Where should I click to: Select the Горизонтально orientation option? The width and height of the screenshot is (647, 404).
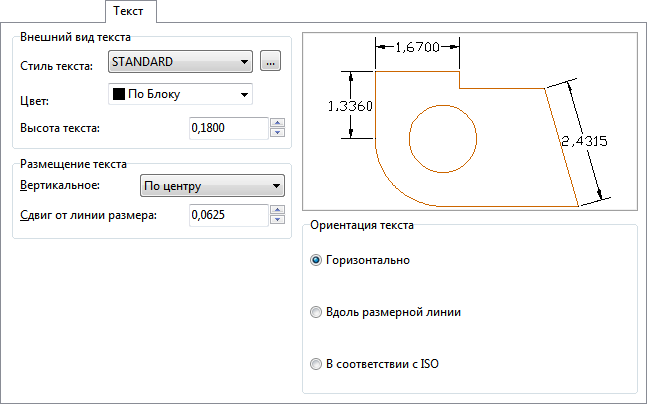317,260
